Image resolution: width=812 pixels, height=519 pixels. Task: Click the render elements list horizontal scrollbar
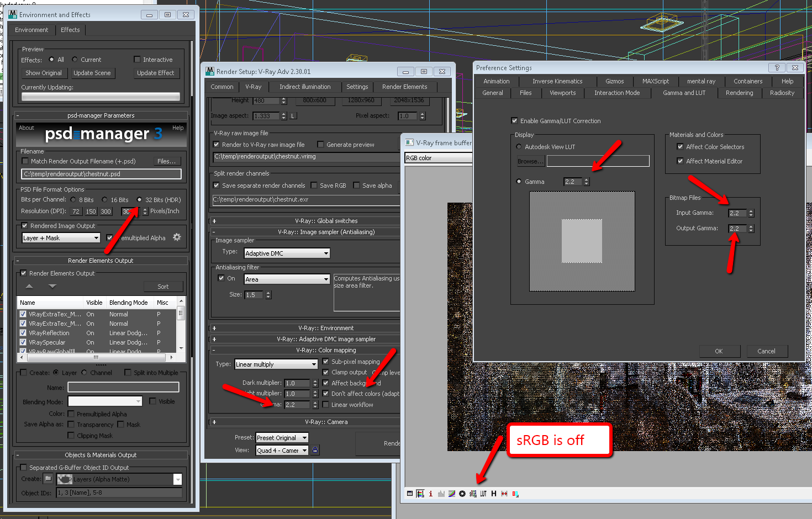point(97,357)
